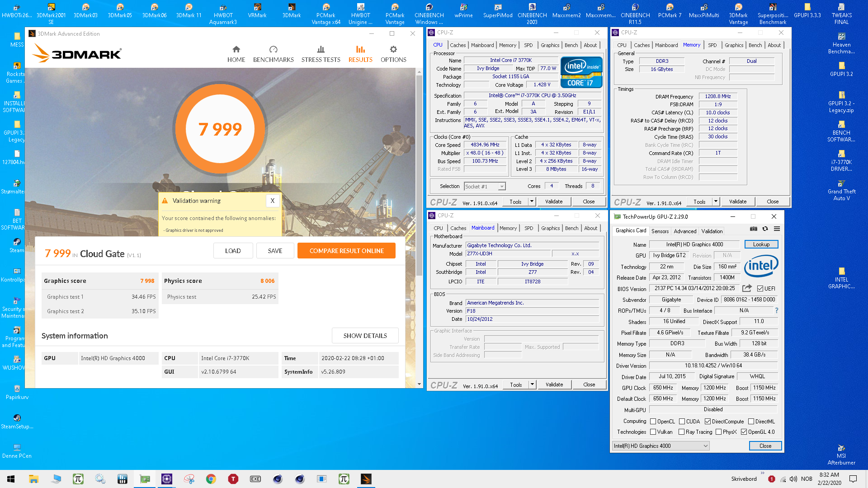This screenshot has width=868, height=488.
Task: Click COMPARE RESULT ONLINE button
Action: point(346,251)
